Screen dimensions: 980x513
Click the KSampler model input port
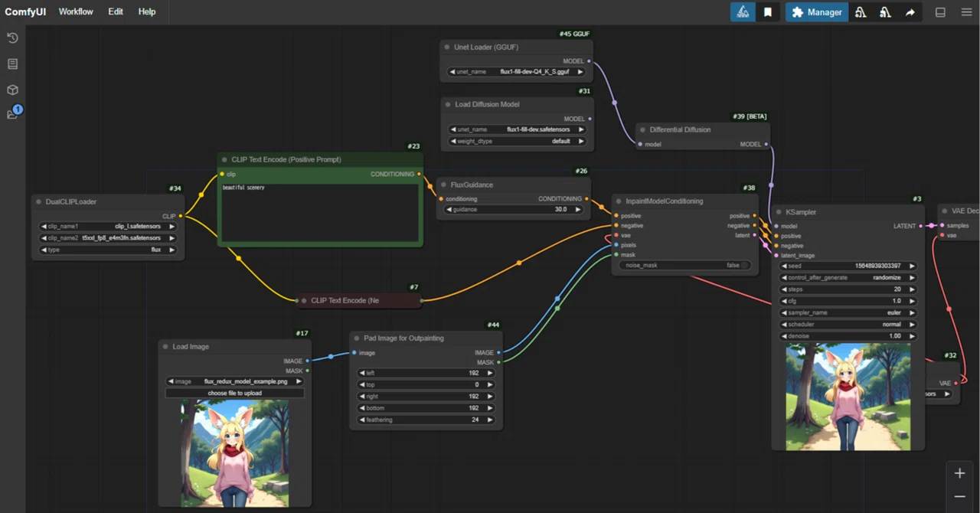(776, 226)
